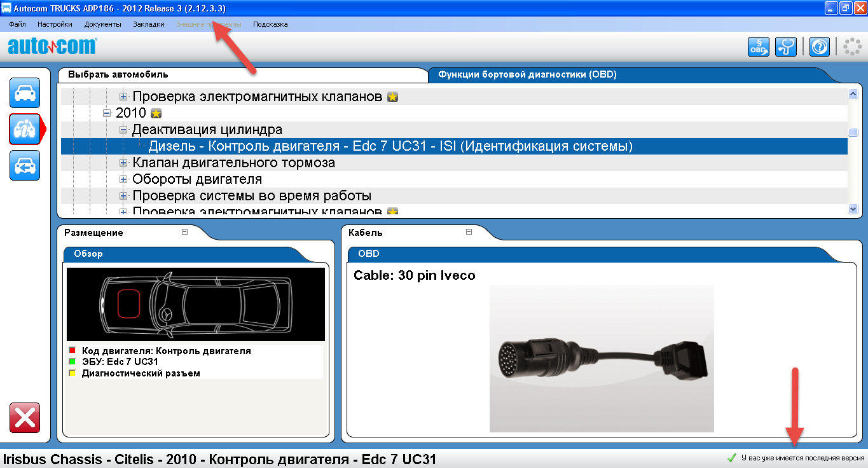Click the green ЭБУ legend square
Viewport: 868px width, 468px height.
click(x=72, y=362)
